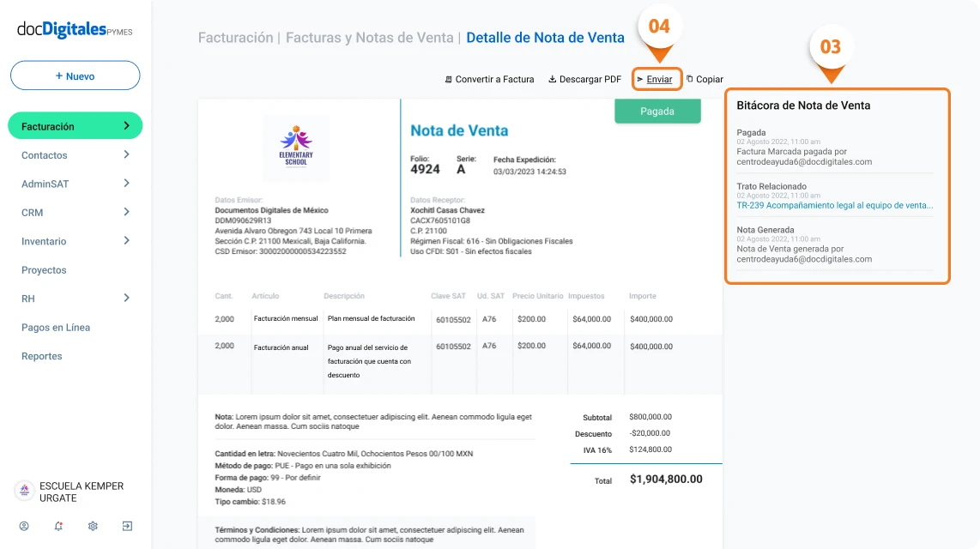Click the Facturas y Notas de Venta breadcrumb
The image size is (980, 549).
point(369,38)
